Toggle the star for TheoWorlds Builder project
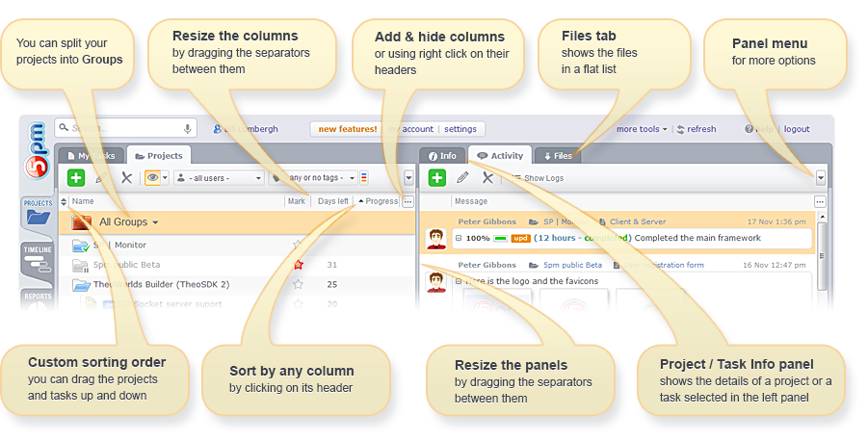This screenshot has width=868, height=442. pyautogui.click(x=299, y=284)
